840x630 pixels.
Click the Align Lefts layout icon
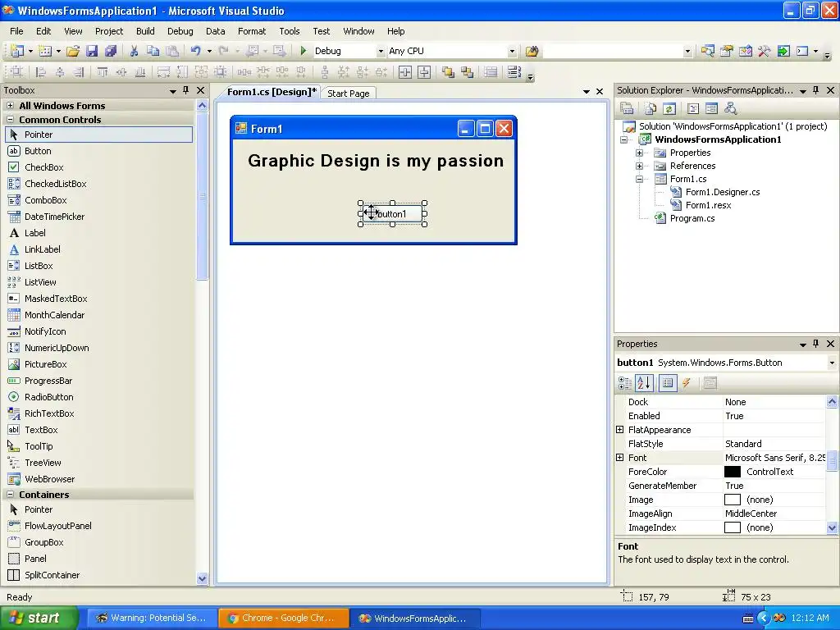(40, 72)
